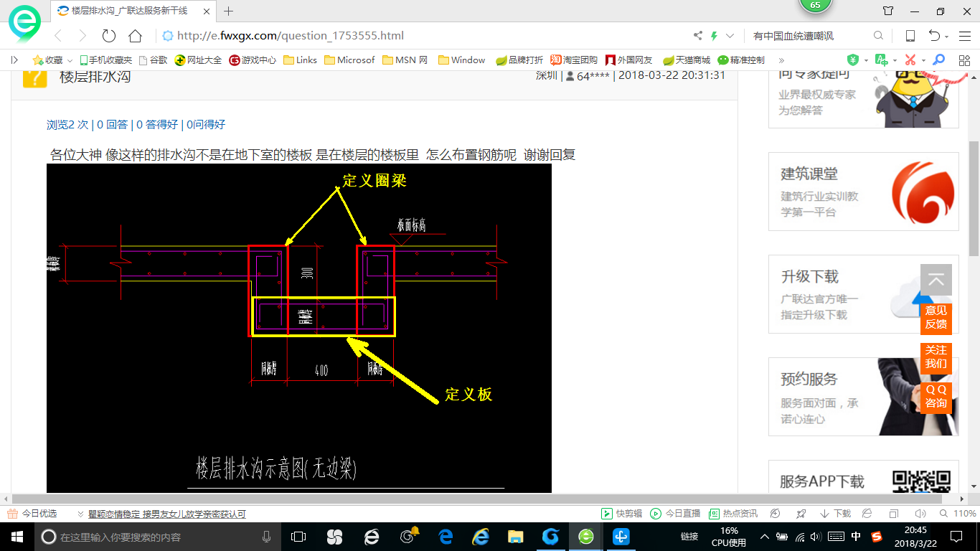Click the drainage ditch diagram image
Screen dimensions: 980x551
point(299,328)
